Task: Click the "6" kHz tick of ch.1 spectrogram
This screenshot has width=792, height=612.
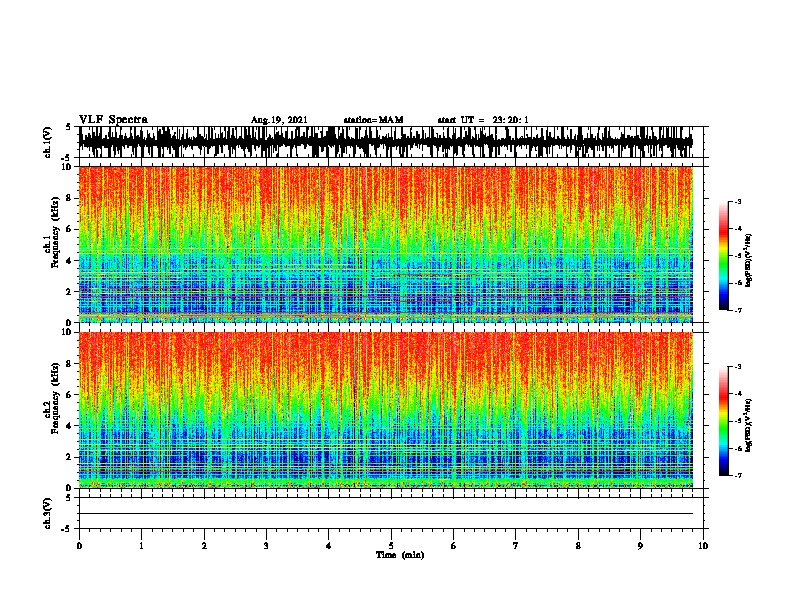Action: pyautogui.click(x=70, y=229)
